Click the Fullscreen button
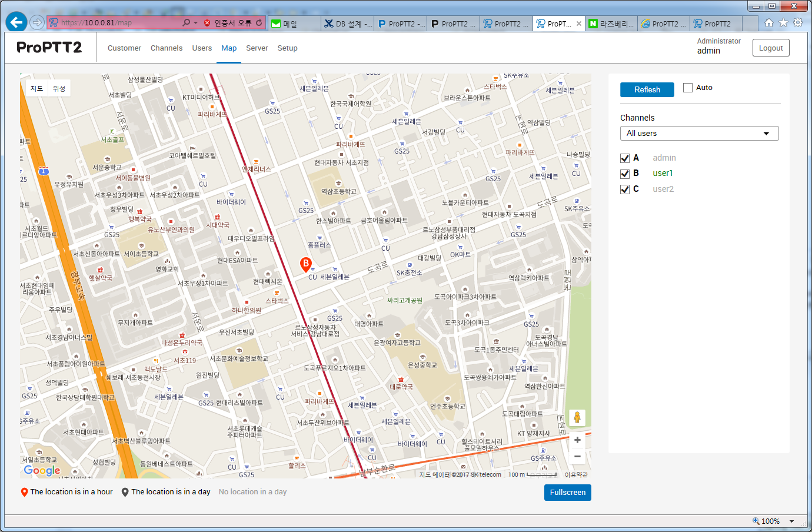Screen dimensions: 812x532 (x=567, y=493)
